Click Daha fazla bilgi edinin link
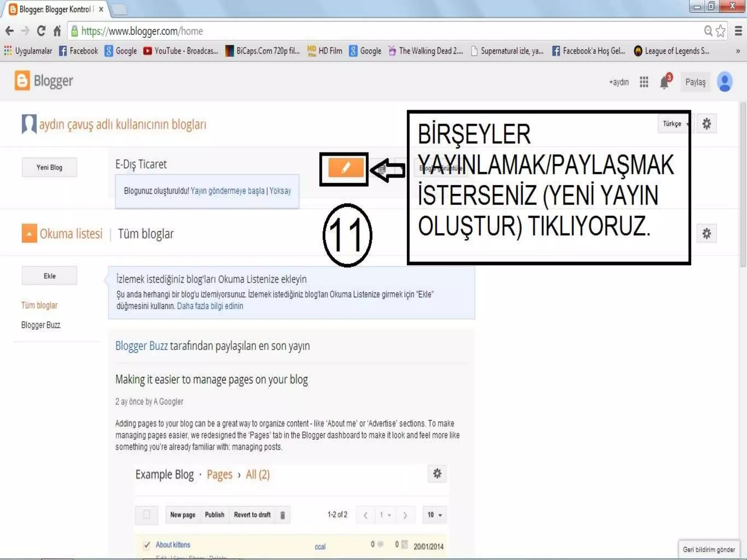Image resolution: width=747 pixels, height=560 pixels. [x=210, y=306]
